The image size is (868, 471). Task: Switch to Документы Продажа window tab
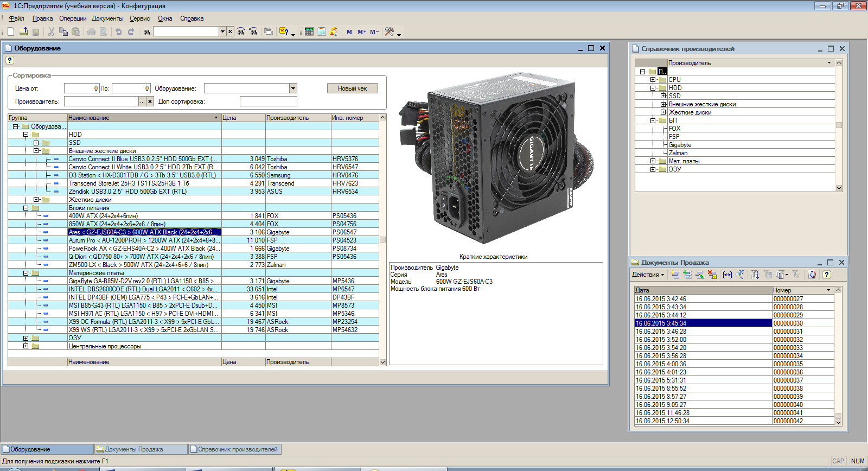coord(140,449)
